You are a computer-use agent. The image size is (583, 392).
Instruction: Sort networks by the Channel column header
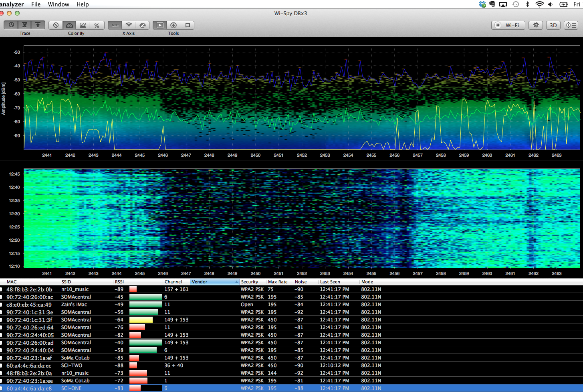pyautogui.click(x=173, y=282)
